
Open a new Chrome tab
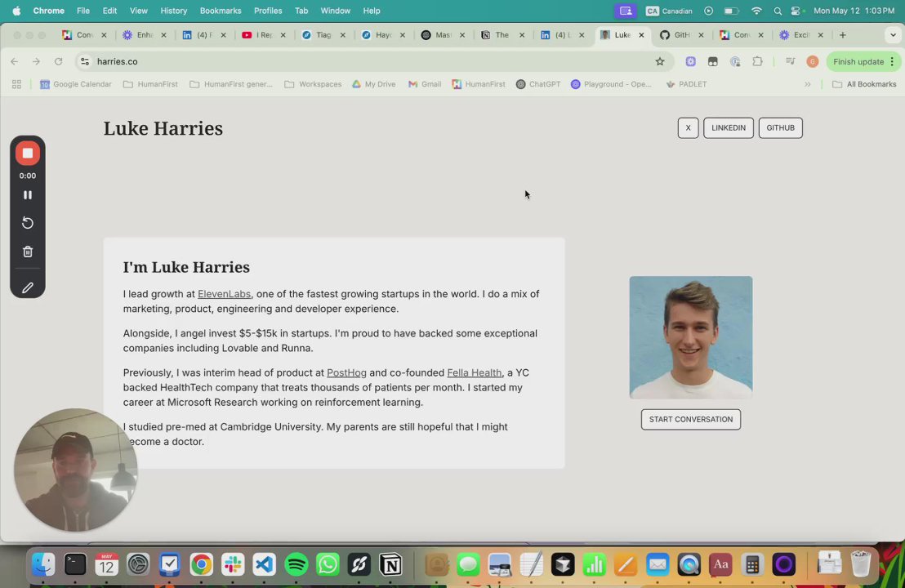(843, 35)
